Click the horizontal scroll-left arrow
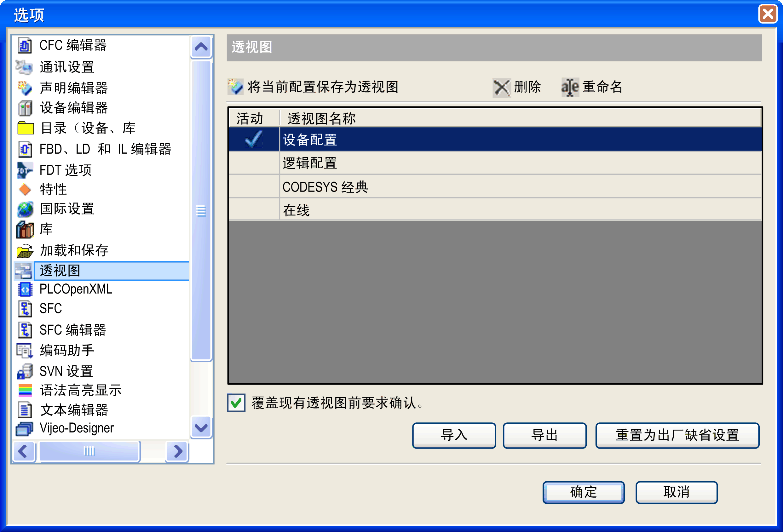The width and height of the screenshot is (783, 532). click(x=24, y=451)
